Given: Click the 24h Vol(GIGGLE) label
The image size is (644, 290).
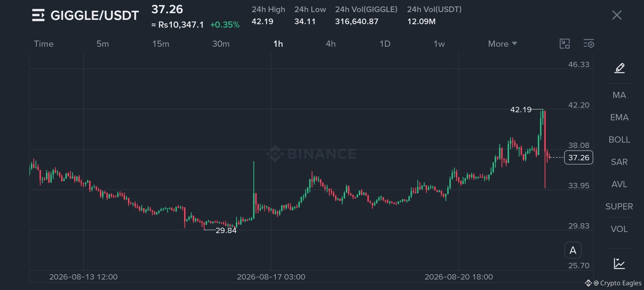Looking at the screenshot, I should pos(366,10).
